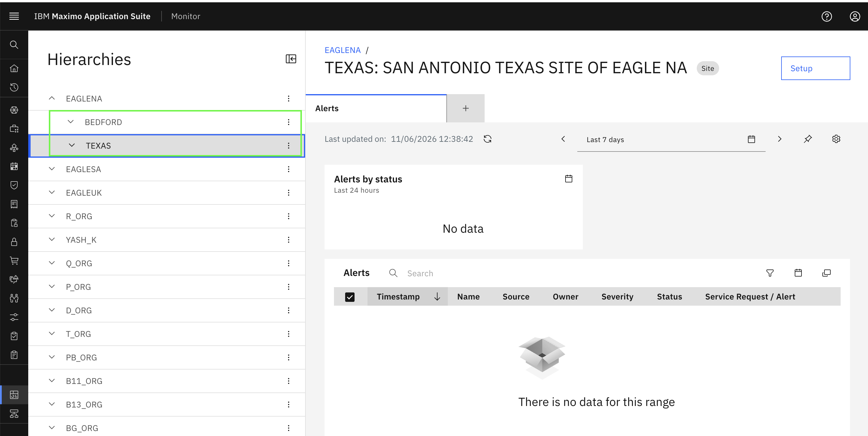Open the selected dashboard sidebar icon
The width and height of the screenshot is (868, 436).
click(14, 395)
